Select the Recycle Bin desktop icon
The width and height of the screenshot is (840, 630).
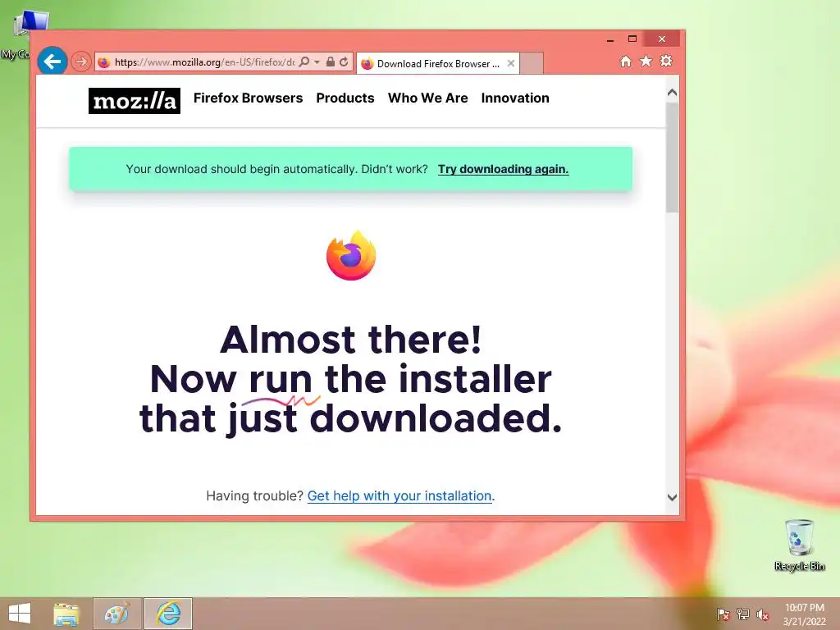(x=799, y=546)
